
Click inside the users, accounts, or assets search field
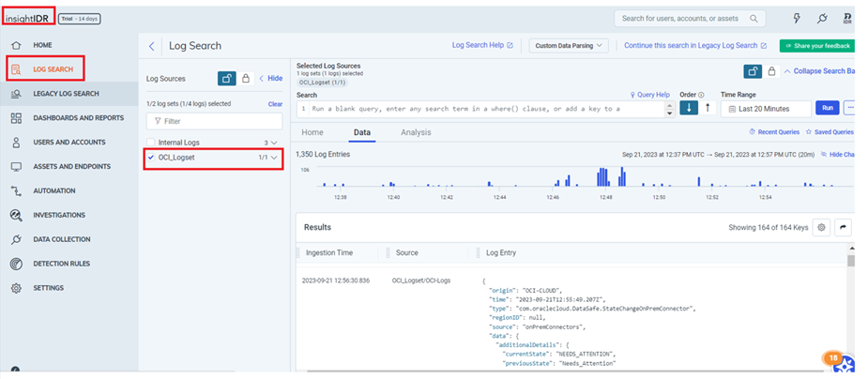(x=690, y=18)
